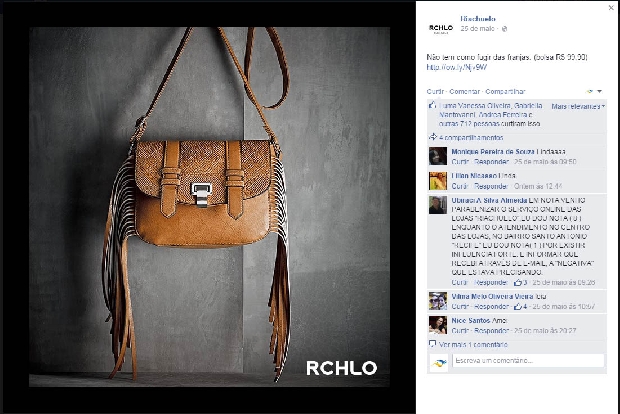
Task: Click the share arrow icon beside 4 compartilhamentos
Action: click(433, 137)
